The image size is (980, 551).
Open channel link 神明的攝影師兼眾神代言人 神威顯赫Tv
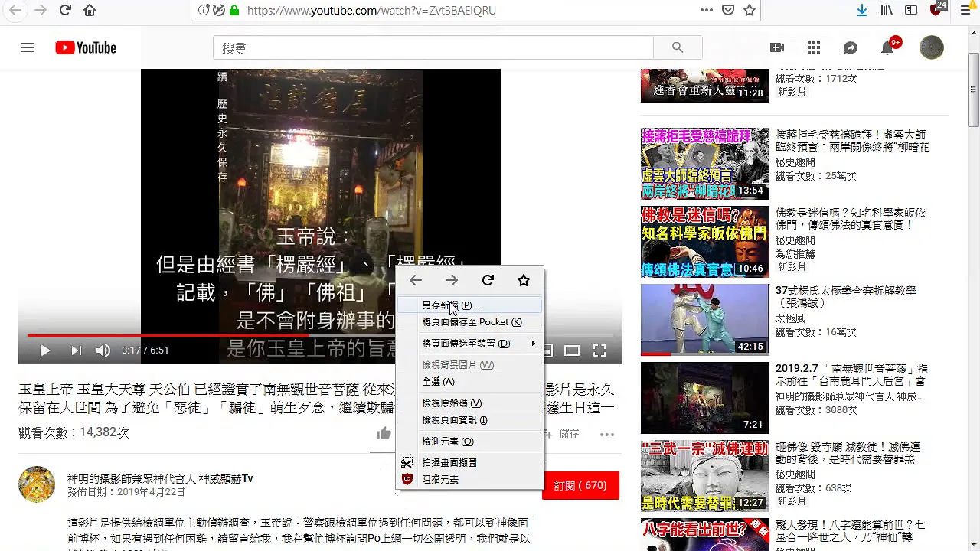(160, 479)
